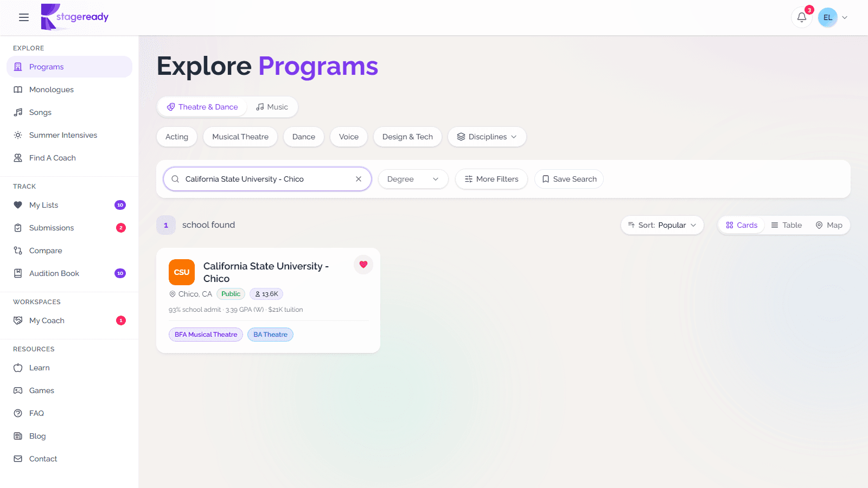Click the Audition Book icon

[18, 273]
